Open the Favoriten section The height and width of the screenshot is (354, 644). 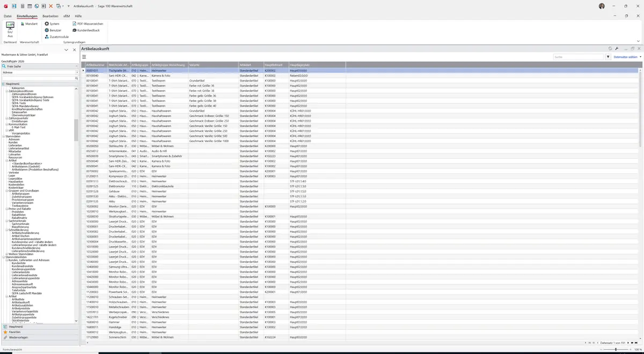pyautogui.click(x=40, y=332)
